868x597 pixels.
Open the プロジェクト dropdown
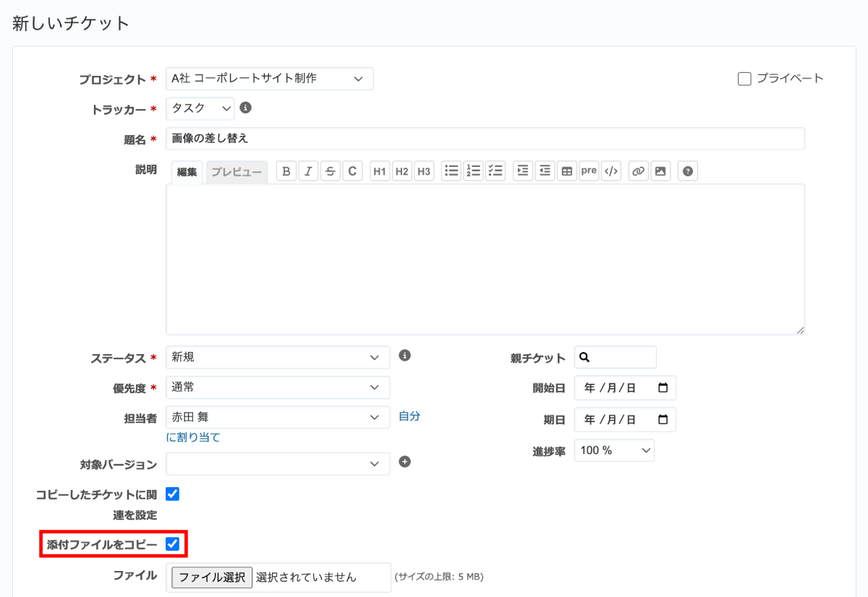pos(269,79)
